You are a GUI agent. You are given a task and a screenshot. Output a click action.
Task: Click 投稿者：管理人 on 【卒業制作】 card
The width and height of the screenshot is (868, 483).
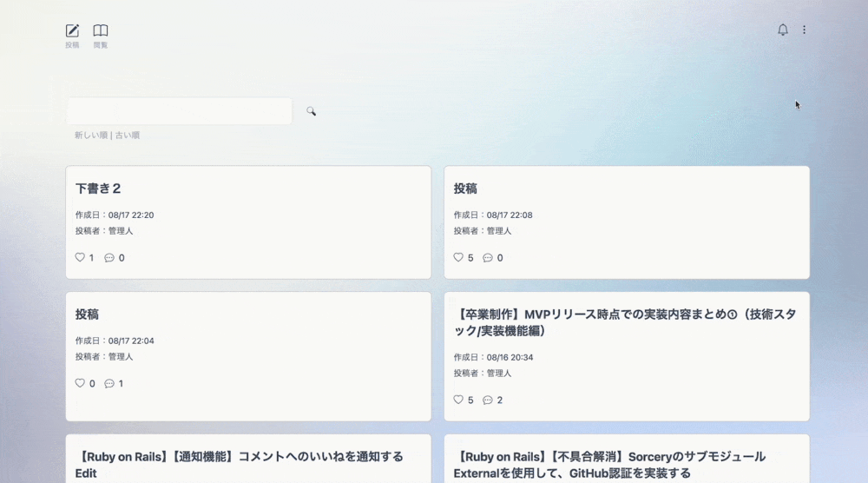pyautogui.click(x=483, y=374)
